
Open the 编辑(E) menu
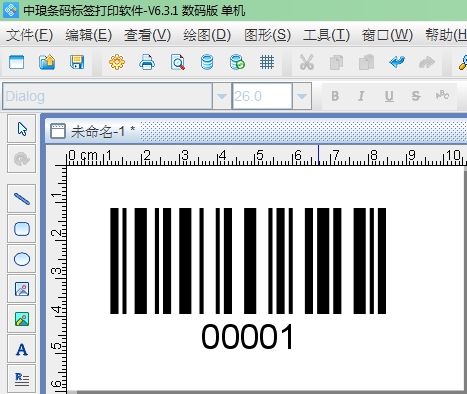point(89,35)
